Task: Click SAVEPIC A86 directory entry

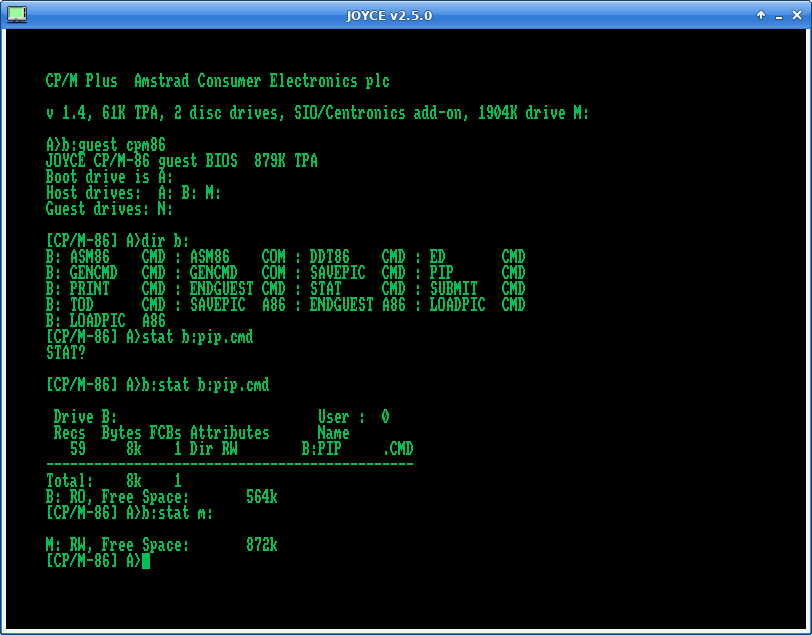Action: click(238, 305)
